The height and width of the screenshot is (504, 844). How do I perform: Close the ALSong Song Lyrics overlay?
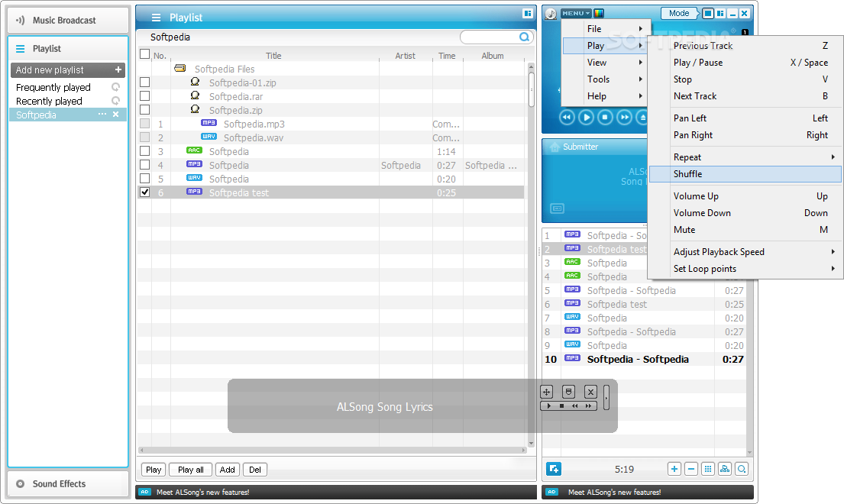point(590,392)
